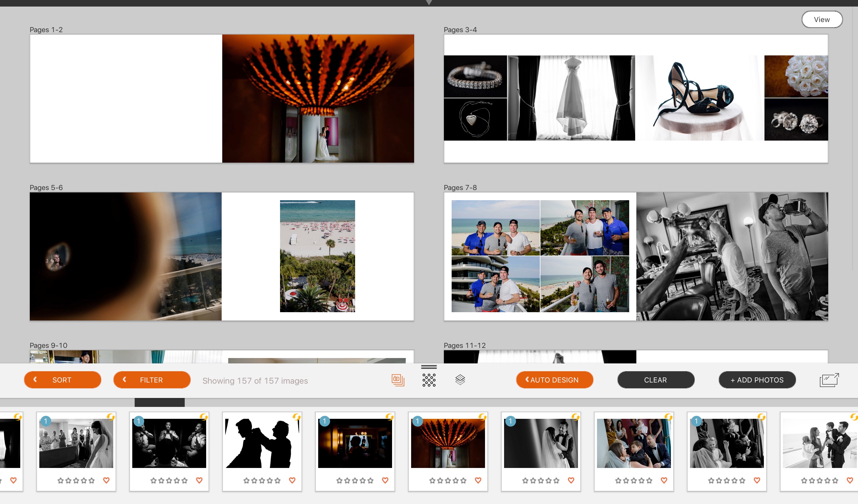Image resolution: width=858 pixels, height=504 pixels.
Task: Toggle heart on orange chandelier thumbnail
Action: (478, 480)
